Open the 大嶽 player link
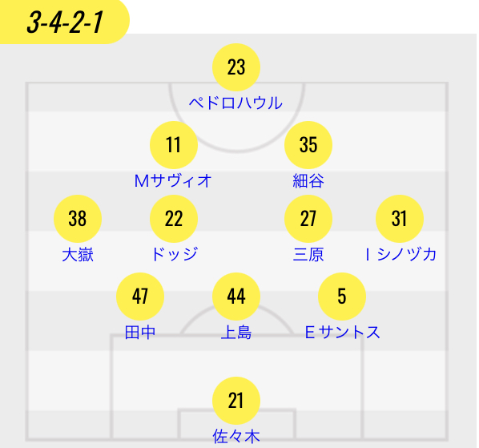This screenshot has width=479, height=448. click(x=78, y=255)
